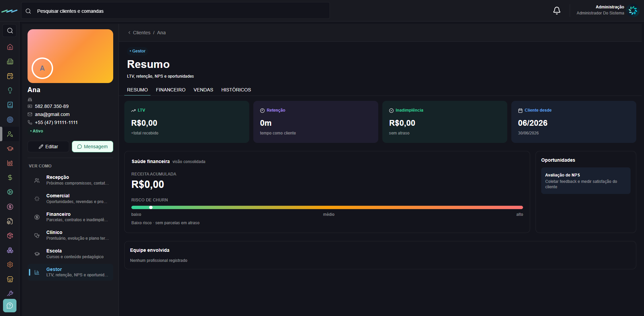644x316 pixels.
Task: Go back using the breadcrumb chevron
Action: [129, 33]
